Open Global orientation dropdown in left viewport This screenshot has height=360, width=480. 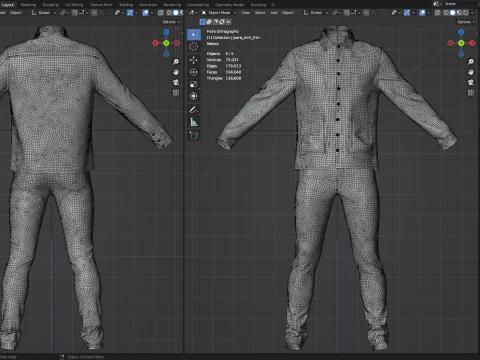[x=44, y=13]
